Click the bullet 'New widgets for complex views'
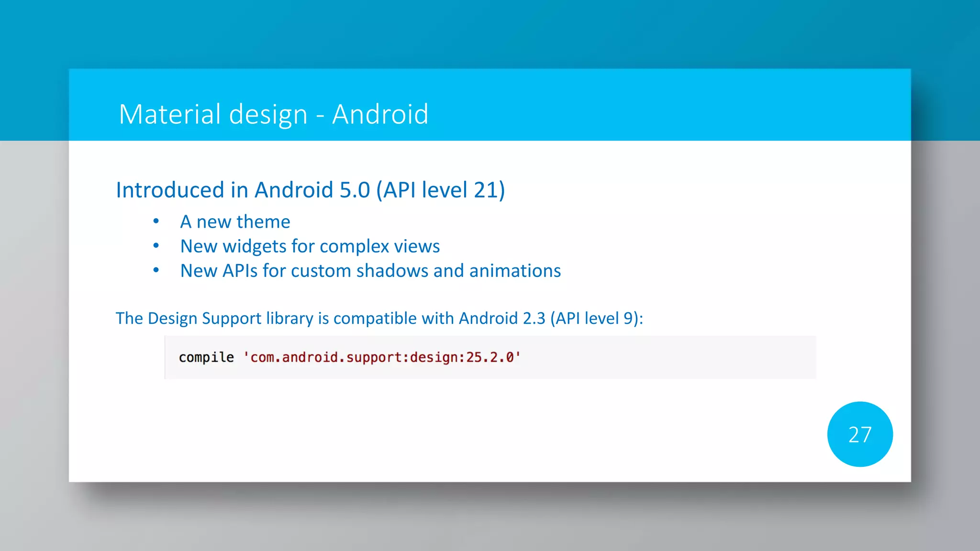The image size is (980, 551). [310, 246]
